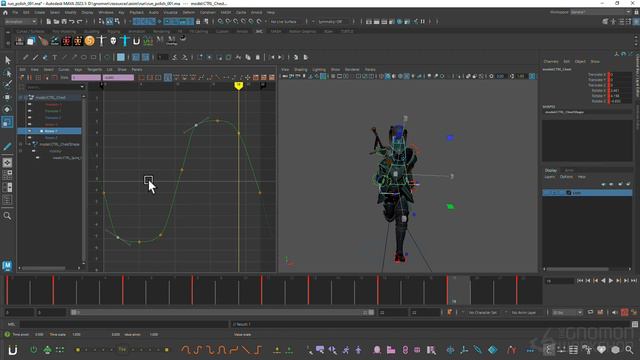Toggle the highlighted tangent button in Graph Editor toolbar
Image resolution: width=640 pixels, height=360 pixels.
(x=168, y=77)
